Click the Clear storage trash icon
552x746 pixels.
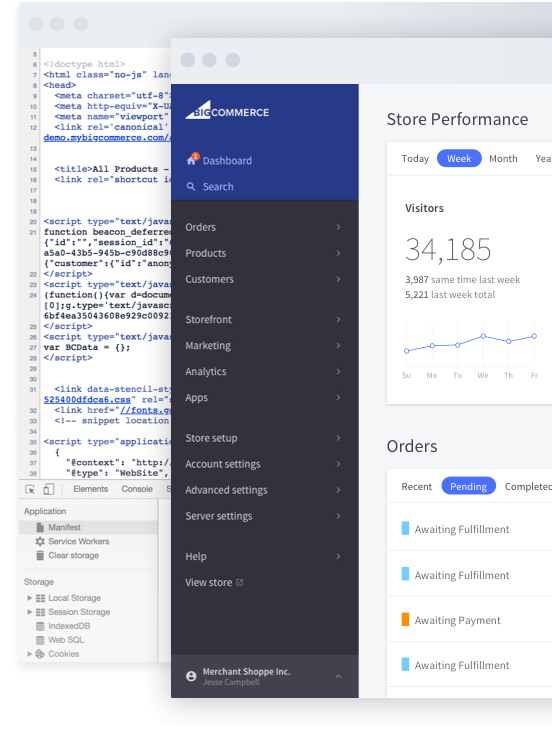40,555
